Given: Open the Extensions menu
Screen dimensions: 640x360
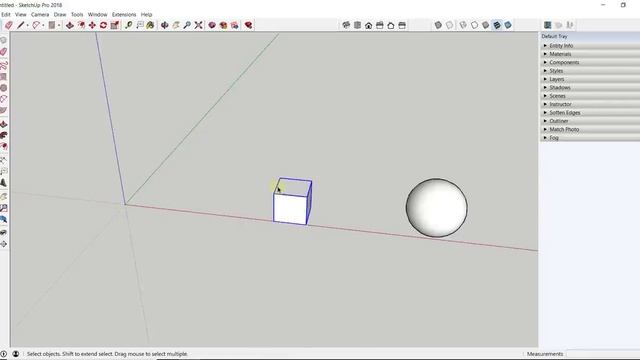Looking at the screenshot, I should pos(124,15).
